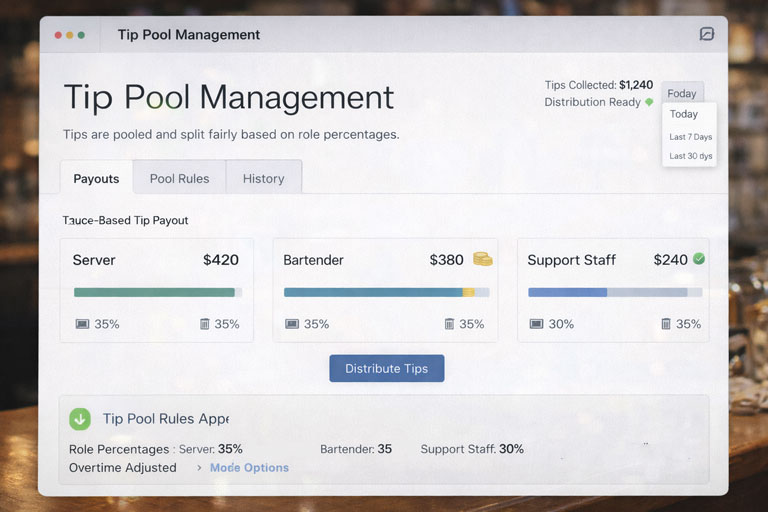Screen dimensions: 768x512
Task: Open the More Options link
Action: [249, 467]
